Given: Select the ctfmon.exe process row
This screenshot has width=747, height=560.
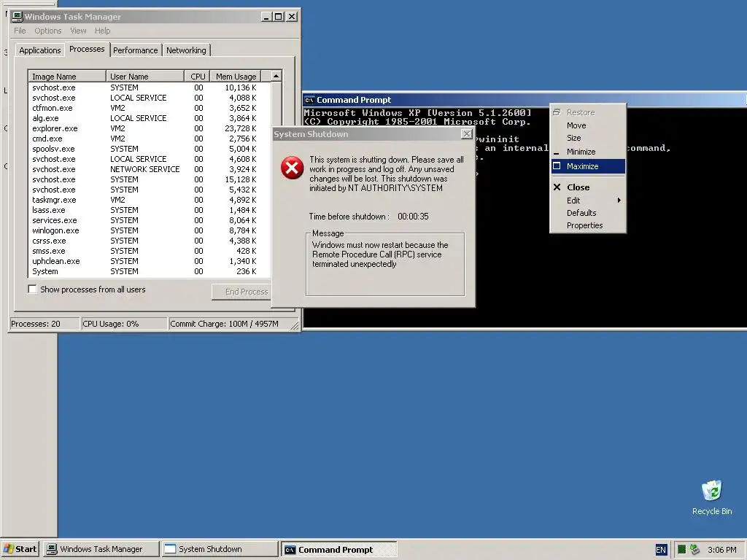Looking at the screenshot, I should pyautogui.click(x=149, y=108).
